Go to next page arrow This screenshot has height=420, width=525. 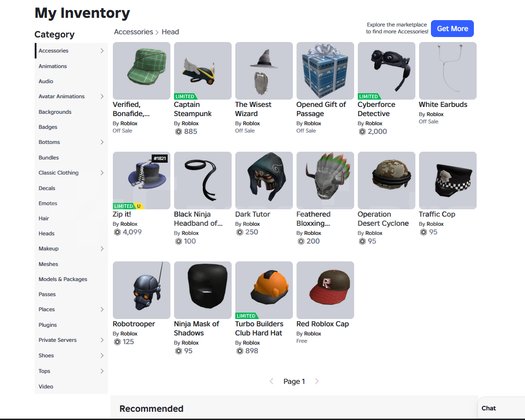[317, 381]
